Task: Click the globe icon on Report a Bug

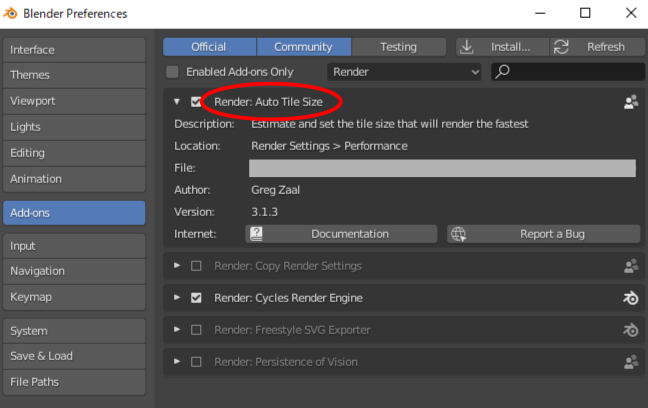Action: click(x=458, y=234)
